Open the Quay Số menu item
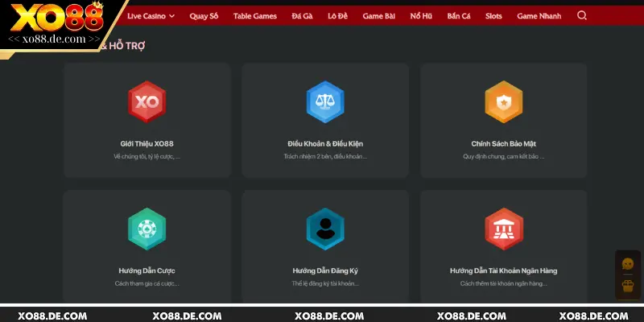The height and width of the screenshot is (322, 644). click(204, 15)
